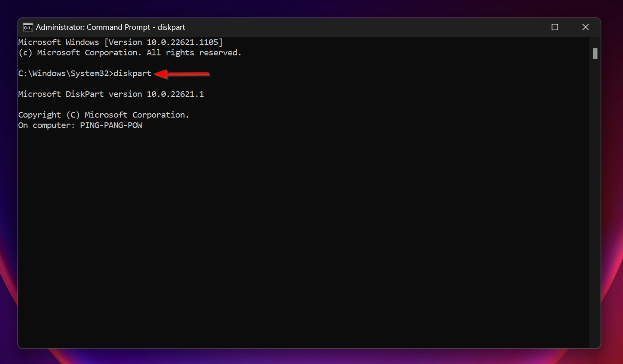Click the desktop wallpaper above the window
The height and width of the screenshot is (364, 623).
311,8
